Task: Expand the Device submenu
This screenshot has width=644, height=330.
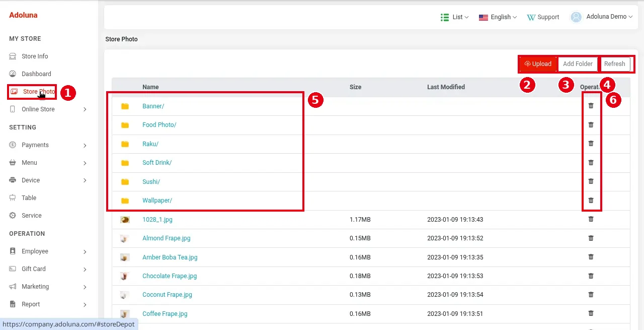Action: (85, 180)
